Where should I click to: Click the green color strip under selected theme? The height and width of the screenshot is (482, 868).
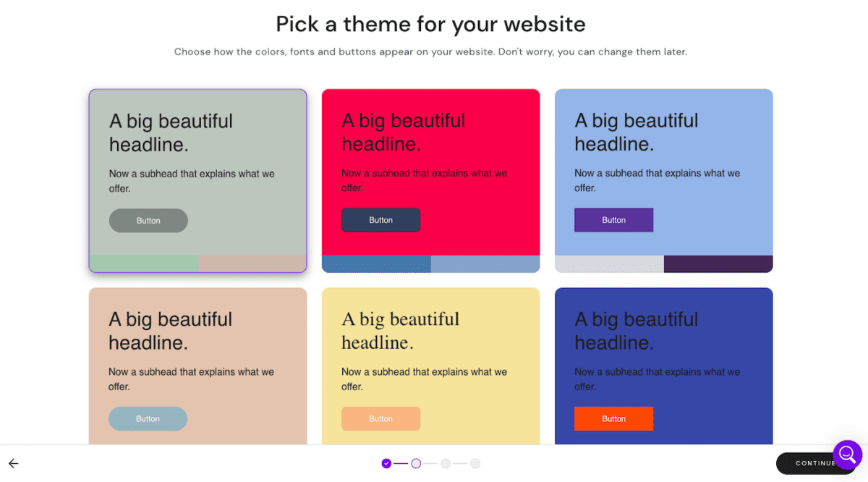(x=143, y=263)
